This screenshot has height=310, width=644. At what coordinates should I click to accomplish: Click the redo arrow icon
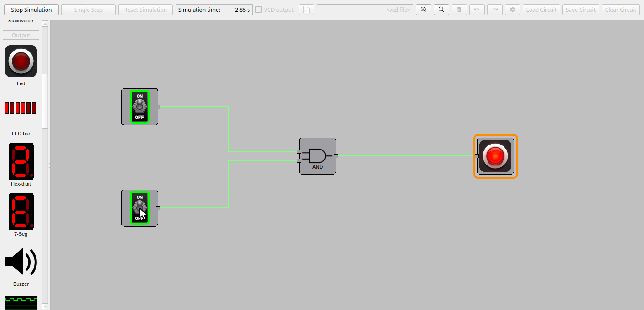pyautogui.click(x=495, y=10)
